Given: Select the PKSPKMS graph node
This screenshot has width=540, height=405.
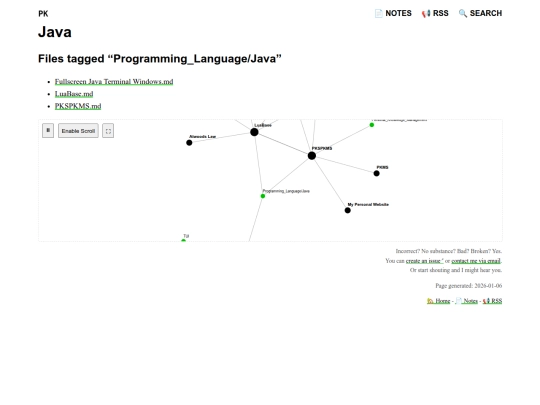Looking at the screenshot, I should [312, 156].
